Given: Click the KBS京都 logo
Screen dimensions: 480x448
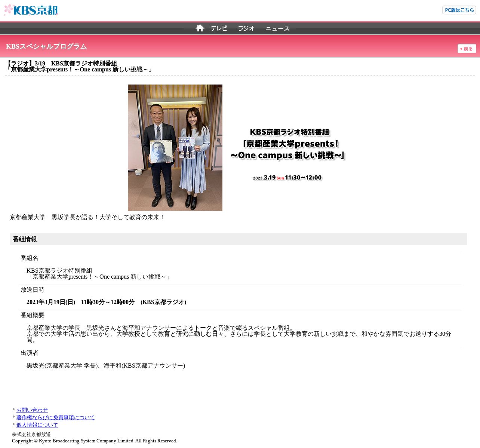Looking at the screenshot, I should pyautogui.click(x=31, y=10).
